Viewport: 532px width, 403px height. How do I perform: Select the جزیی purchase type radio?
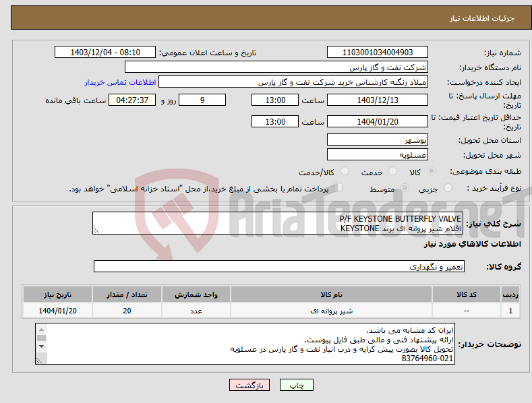click(x=448, y=188)
